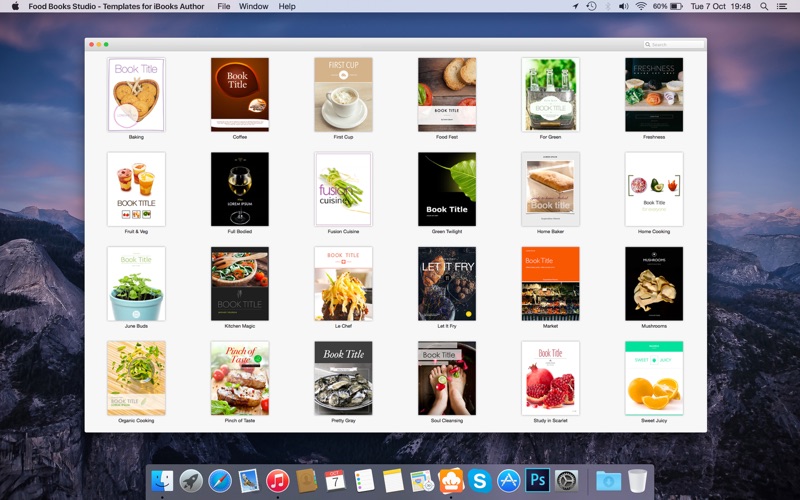This screenshot has height=500, width=800.
Task: Open Preview icon in dock
Action: pyautogui.click(x=422, y=481)
